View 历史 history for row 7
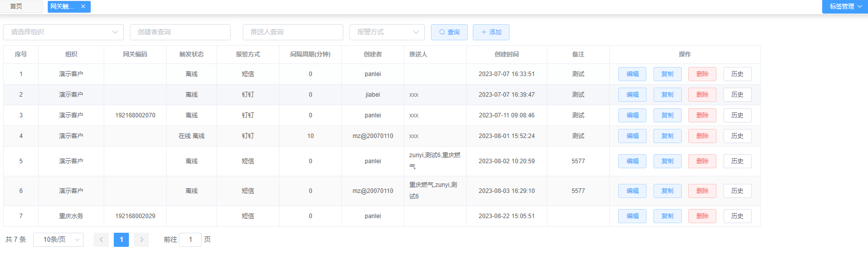The height and width of the screenshot is (267, 868). (x=737, y=216)
